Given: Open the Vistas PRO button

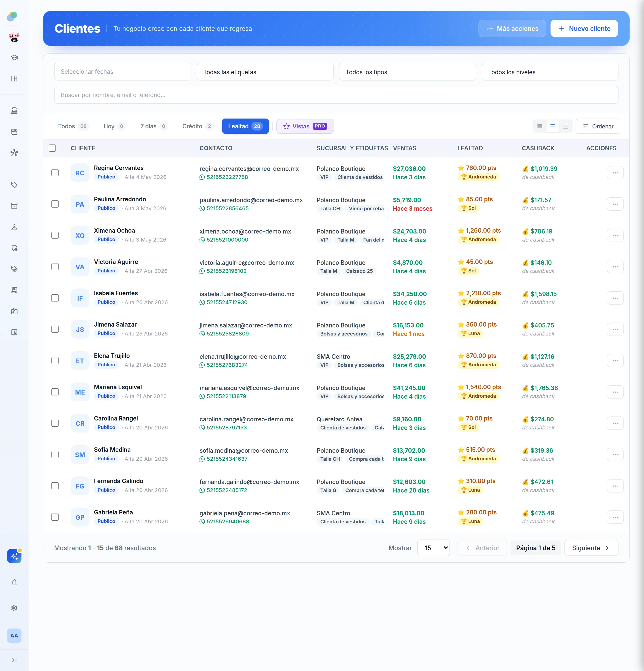Looking at the screenshot, I should click(x=305, y=126).
